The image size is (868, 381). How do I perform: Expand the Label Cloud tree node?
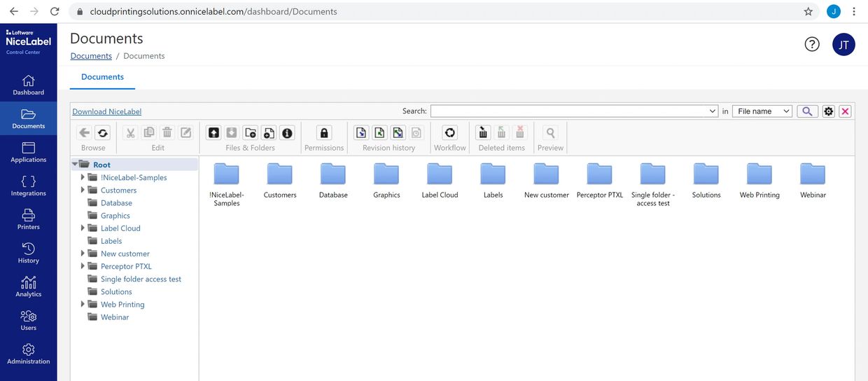click(83, 228)
